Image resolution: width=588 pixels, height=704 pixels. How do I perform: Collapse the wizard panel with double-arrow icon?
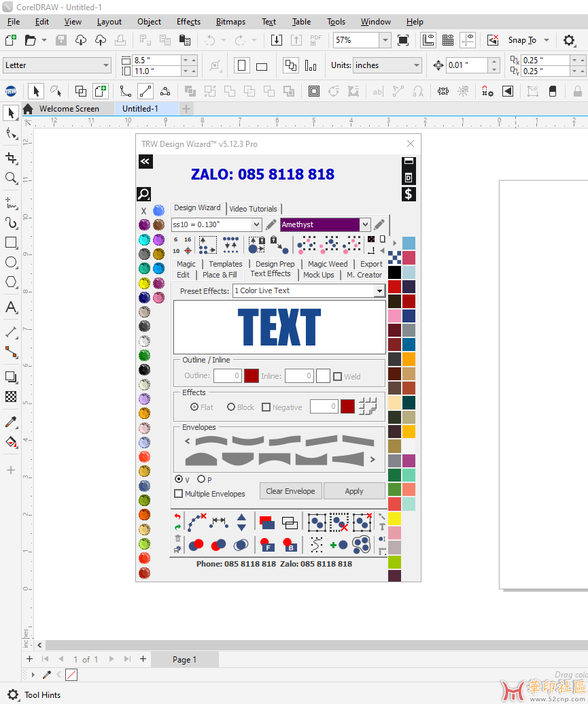[145, 162]
